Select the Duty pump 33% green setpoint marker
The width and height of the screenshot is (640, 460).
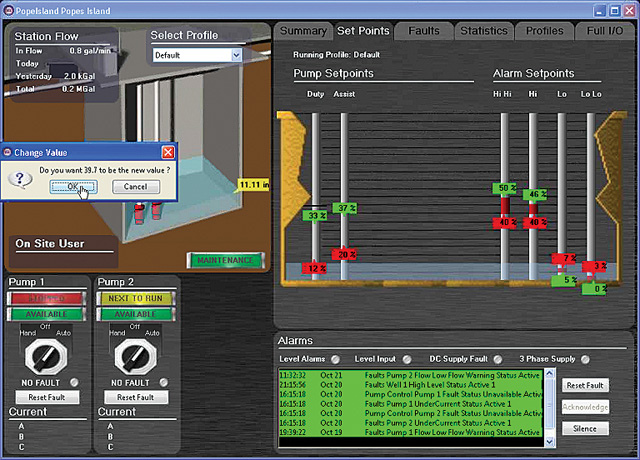coord(316,215)
